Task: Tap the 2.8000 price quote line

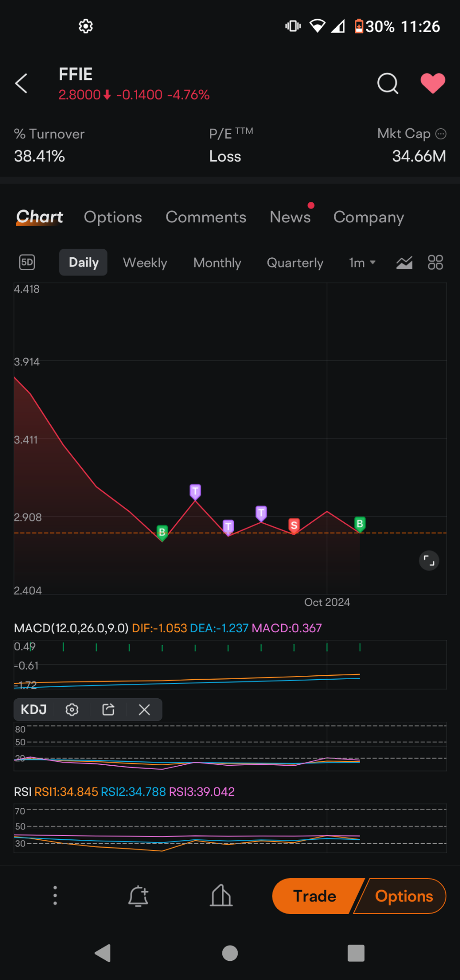Action: click(134, 95)
